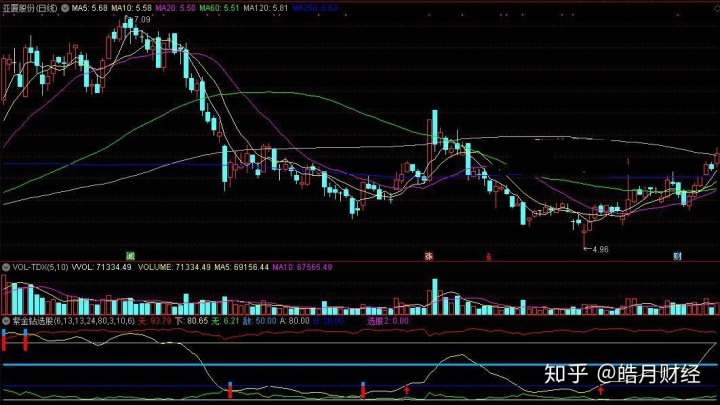The width and height of the screenshot is (720, 405).
Task: Click the red 天: 93.79 indicator value
Action: click(155, 321)
